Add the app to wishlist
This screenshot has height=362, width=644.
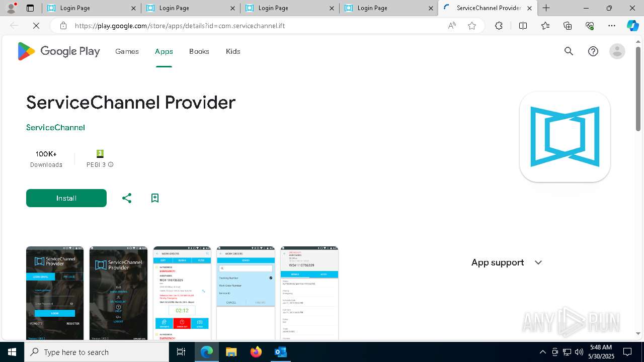tap(155, 198)
